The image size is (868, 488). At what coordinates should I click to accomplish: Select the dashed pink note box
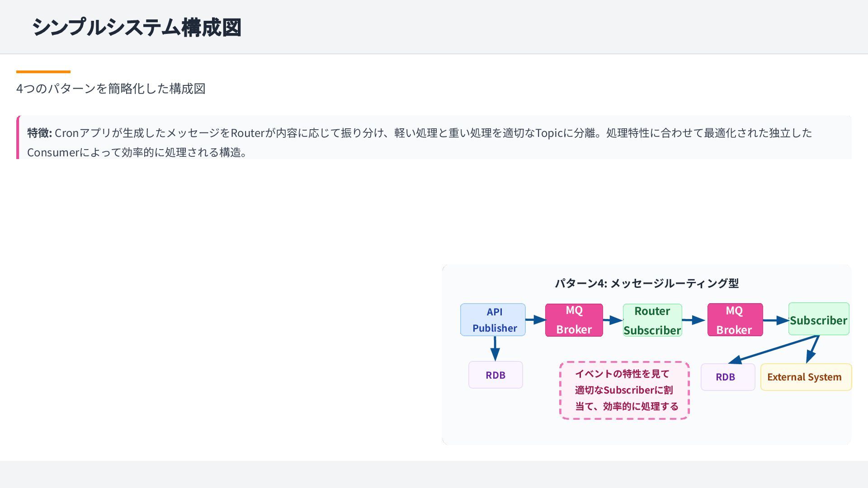tap(624, 390)
